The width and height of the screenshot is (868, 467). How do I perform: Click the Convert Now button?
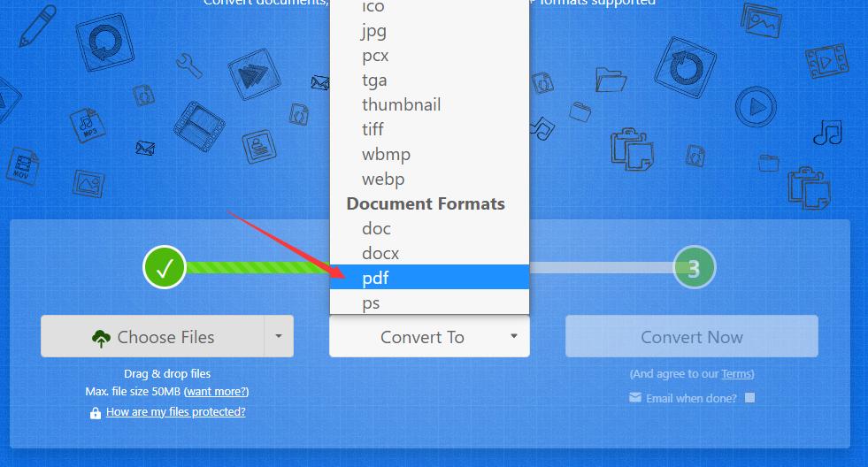(691, 336)
